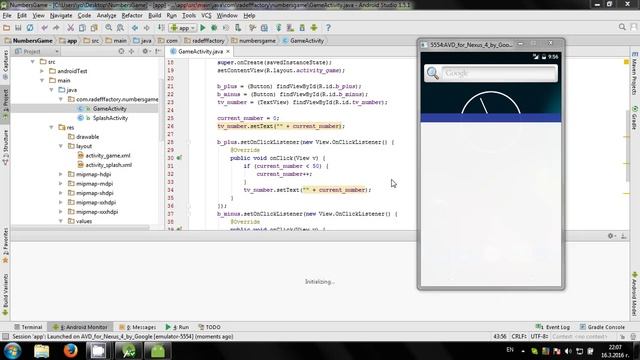The image size is (640, 360).
Task: Open the Build menu
Action: tap(154, 16)
